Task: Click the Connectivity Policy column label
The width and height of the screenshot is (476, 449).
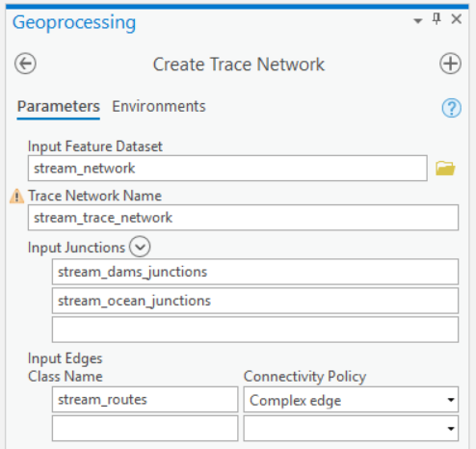Action: point(304,377)
